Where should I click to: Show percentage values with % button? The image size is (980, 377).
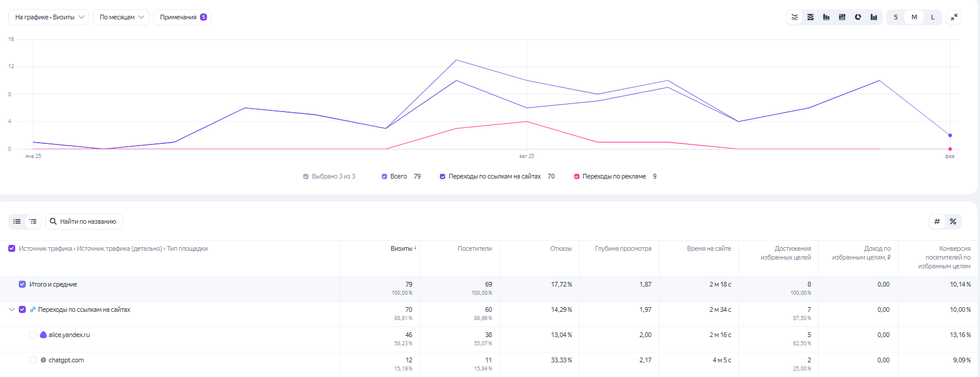click(953, 221)
